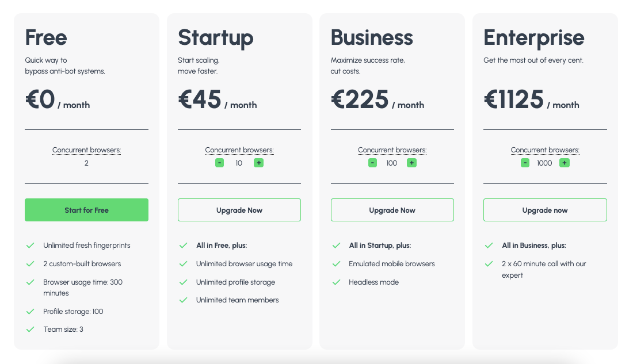The width and height of the screenshot is (633, 364).
Task: Click plus button in Business plan
Action: (411, 163)
